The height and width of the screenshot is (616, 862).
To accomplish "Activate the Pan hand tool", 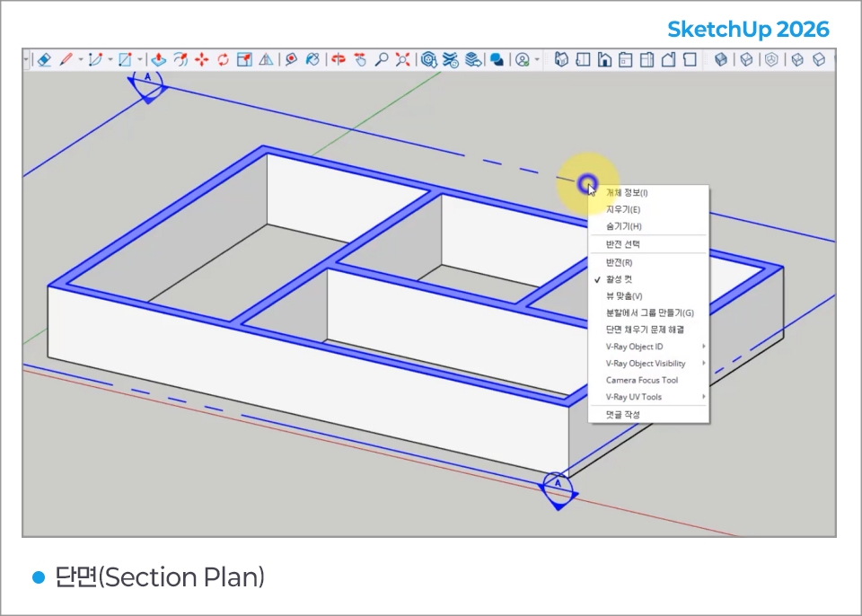I will [x=360, y=59].
